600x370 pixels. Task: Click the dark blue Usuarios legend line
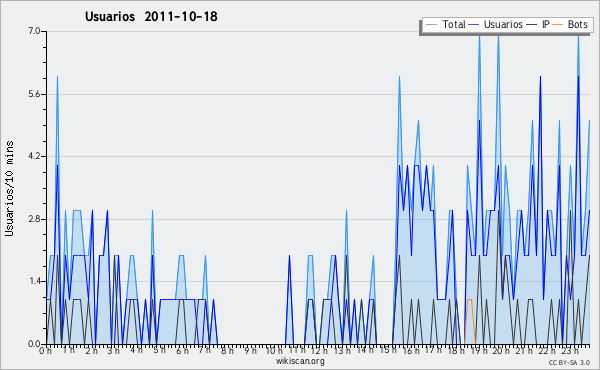click(474, 25)
